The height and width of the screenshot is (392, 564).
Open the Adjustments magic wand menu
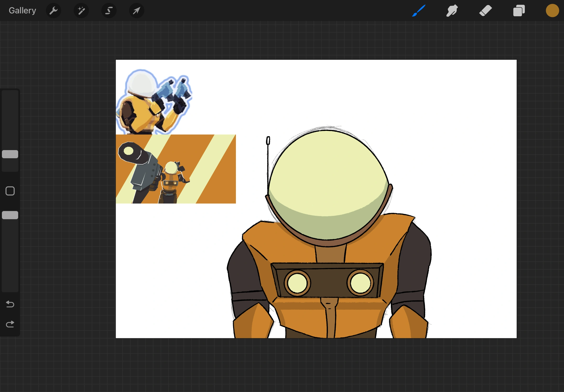tap(81, 11)
